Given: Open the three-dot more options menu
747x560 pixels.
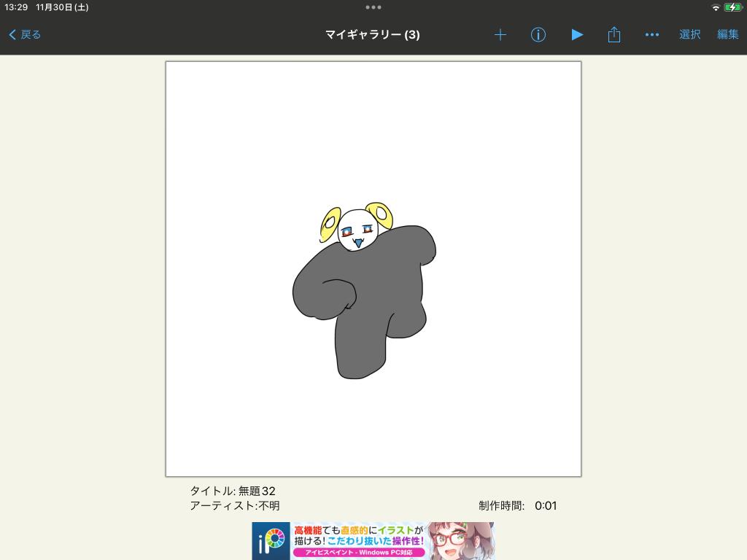Looking at the screenshot, I should coord(652,34).
